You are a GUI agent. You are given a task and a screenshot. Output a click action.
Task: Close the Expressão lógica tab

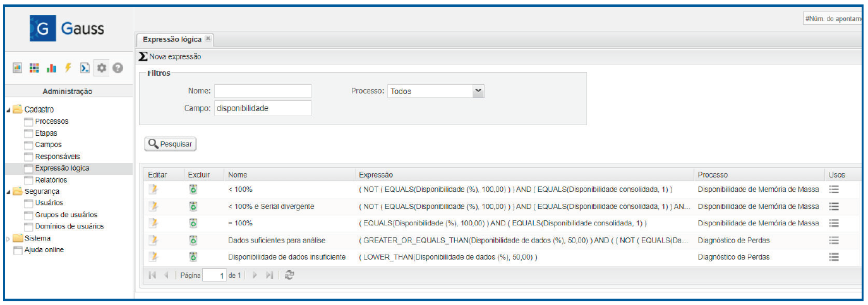(x=208, y=39)
